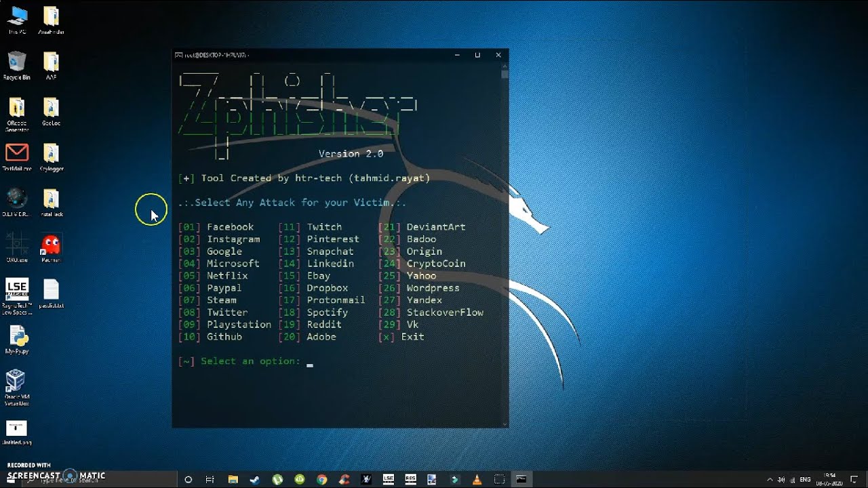Viewport: 868px width, 488px height.
Task: Click the '[16] Dropbox' option text
Action: click(x=313, y=288)
